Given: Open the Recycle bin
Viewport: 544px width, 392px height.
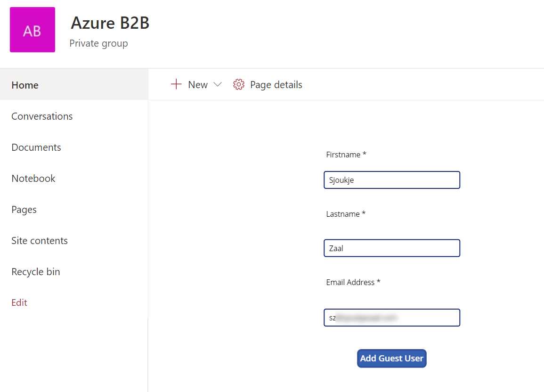Looking at the screenshot, I should pyautogui.click(x=35, y=271).
